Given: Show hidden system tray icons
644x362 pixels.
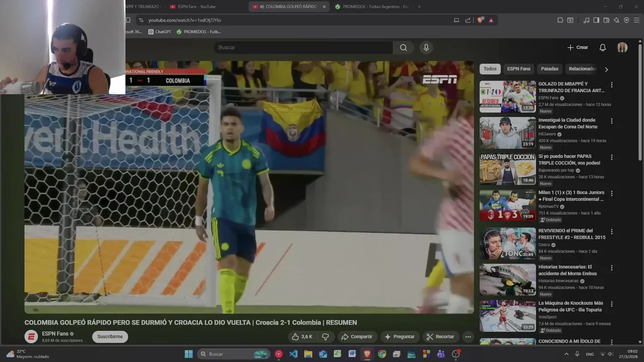Looking at the screenshot, I should (x=566, y=354).
